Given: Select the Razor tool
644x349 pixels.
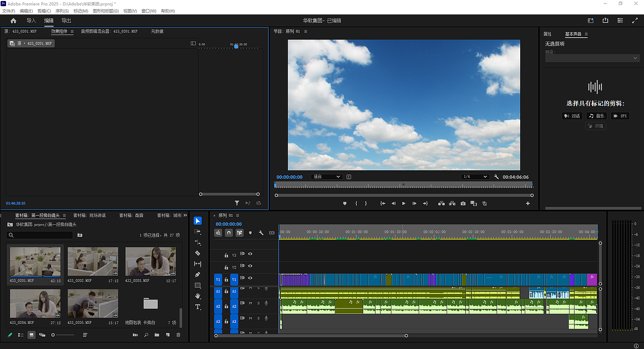Looking at the screenshot, I should click(x=198, y=253).
